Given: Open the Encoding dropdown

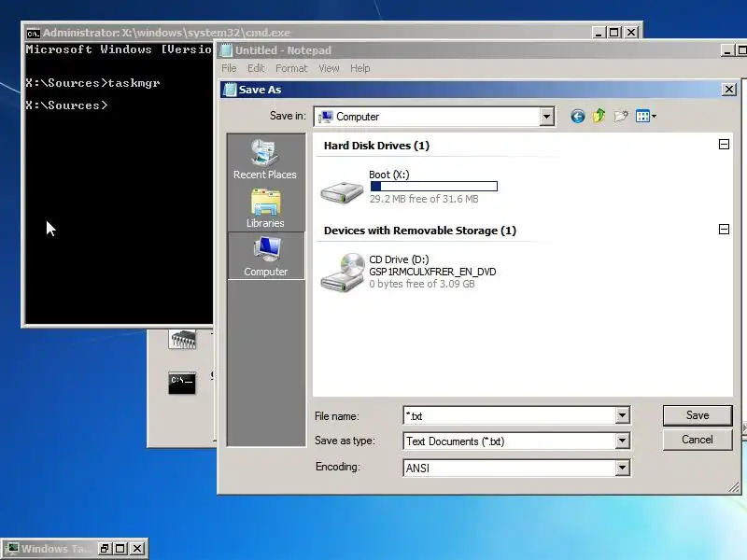Looking at the screenshot, I should [x=622, y=468].
